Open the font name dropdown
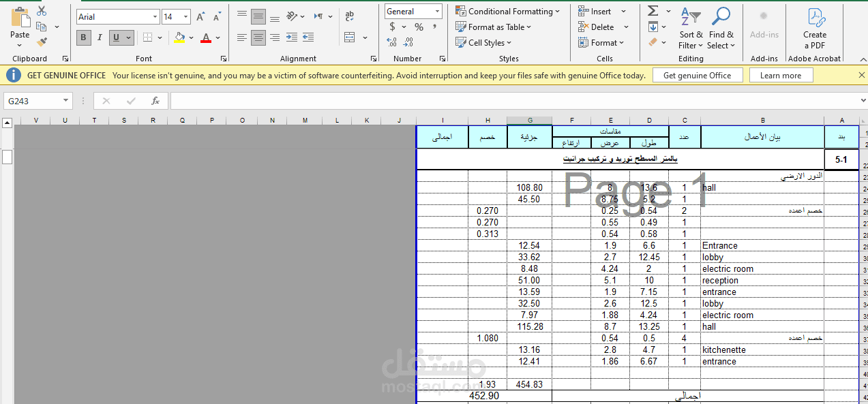The width and height of the screenshot is (868, 404). 155,17
